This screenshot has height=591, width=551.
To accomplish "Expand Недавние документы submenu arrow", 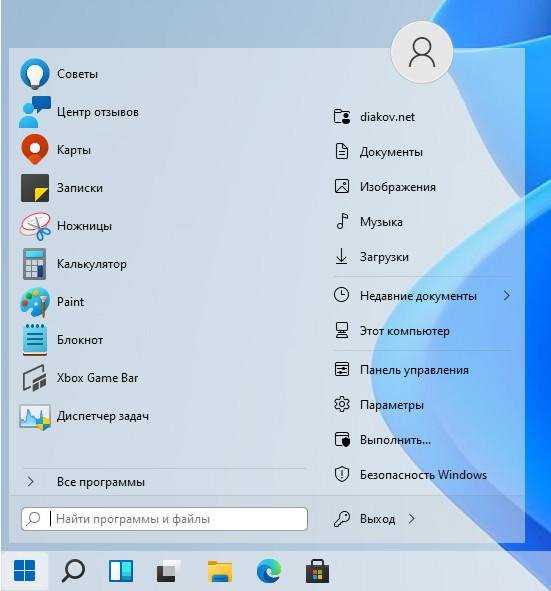I will [x=507, y=296].
